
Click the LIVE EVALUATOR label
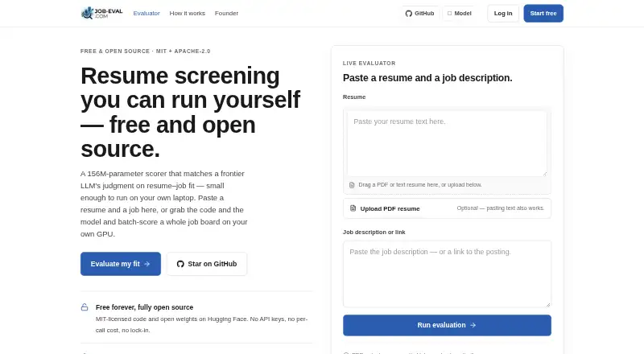click(x=369, y=64)
